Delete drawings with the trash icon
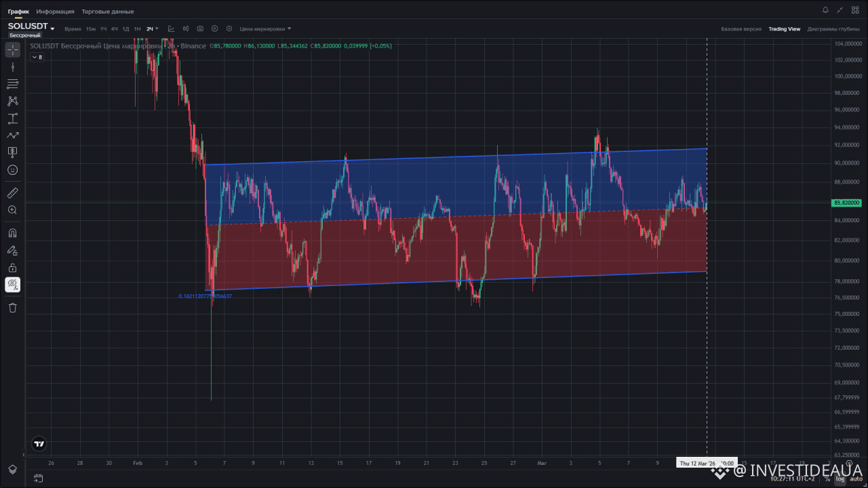 12,308
